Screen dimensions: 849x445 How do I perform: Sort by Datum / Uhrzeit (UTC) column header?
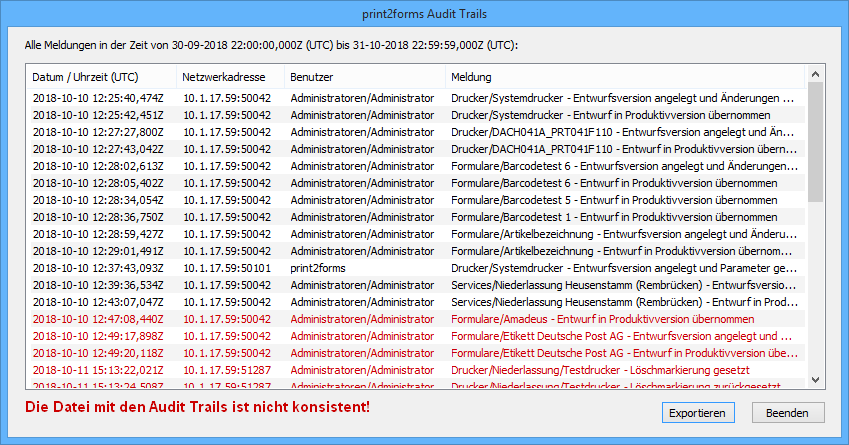coord(85,77)
